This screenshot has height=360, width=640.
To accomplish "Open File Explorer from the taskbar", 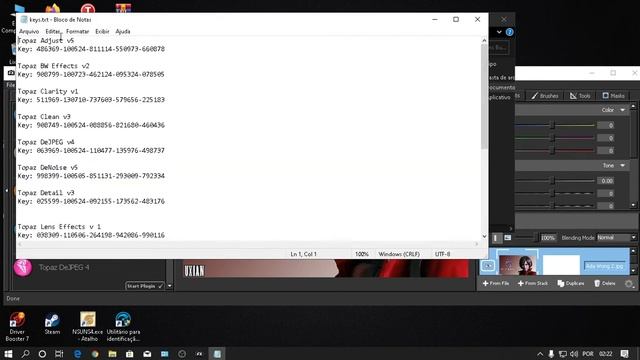I will click(x=112, y=353).
